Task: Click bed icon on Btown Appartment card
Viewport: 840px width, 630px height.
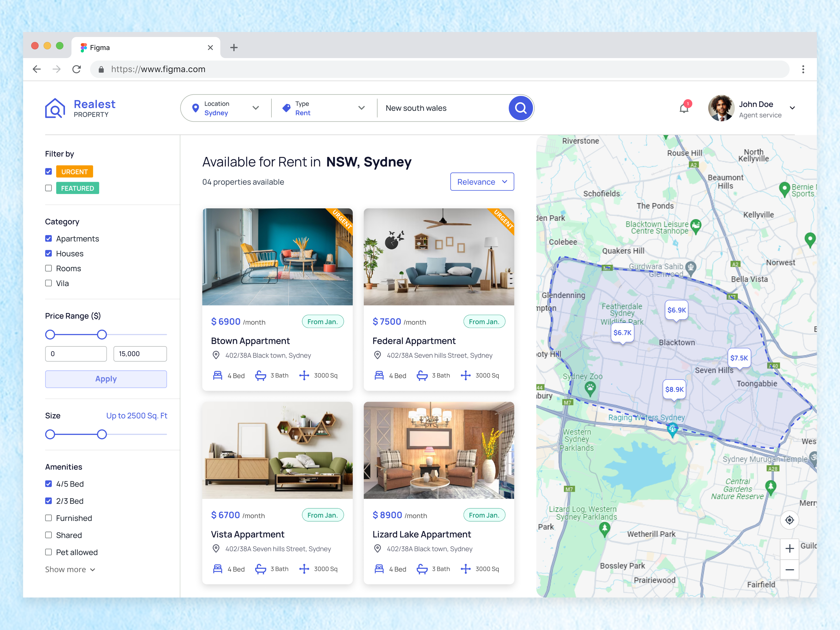Action: click(x=218, y=376)
